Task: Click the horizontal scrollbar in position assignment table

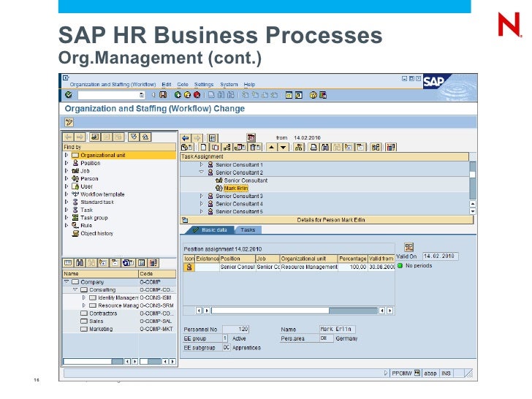Action: pyautogui.click(x=294, y=311)
